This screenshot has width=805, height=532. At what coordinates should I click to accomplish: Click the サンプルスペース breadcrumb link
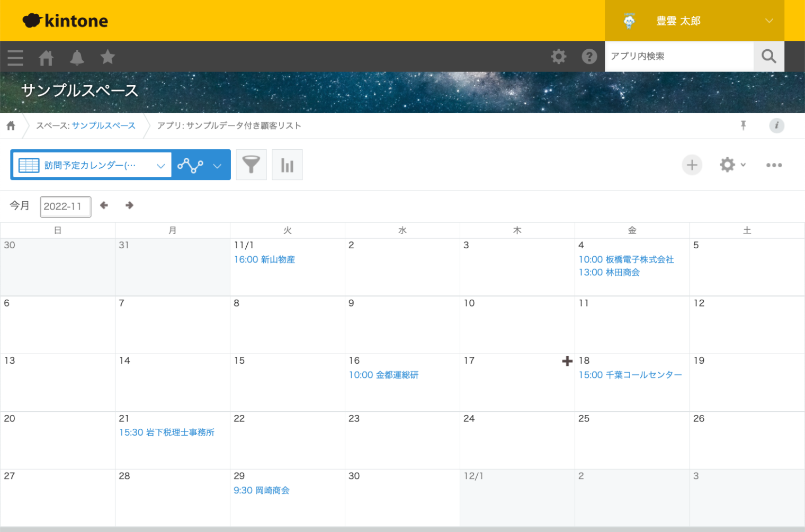pyautogui.click(x=104, y=125)
